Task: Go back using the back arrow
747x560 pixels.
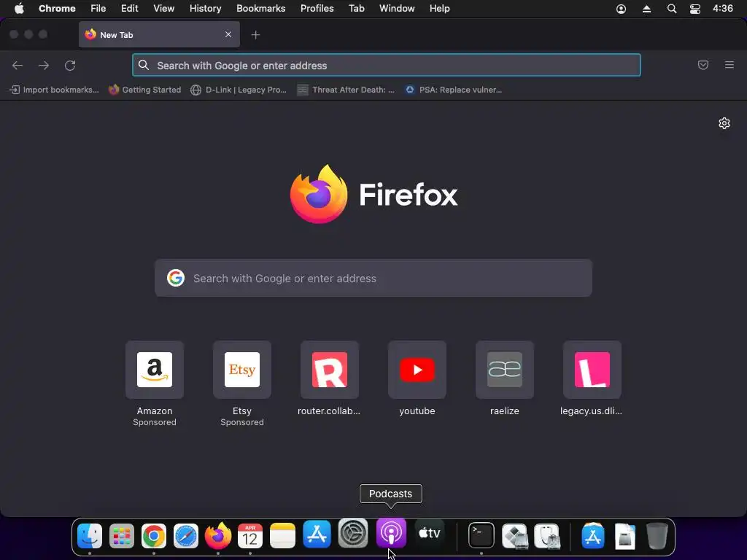Action: 18,65
